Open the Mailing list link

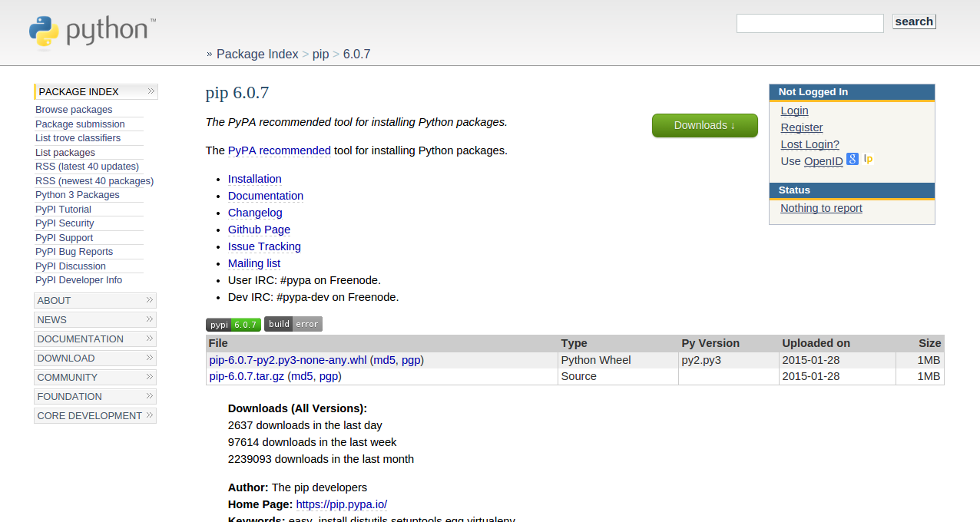pos(254,263)
